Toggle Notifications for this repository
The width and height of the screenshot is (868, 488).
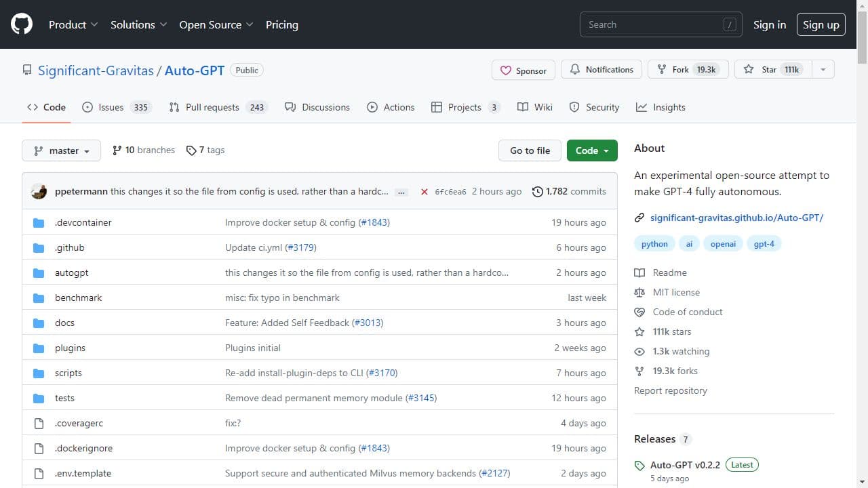(601, 70)
